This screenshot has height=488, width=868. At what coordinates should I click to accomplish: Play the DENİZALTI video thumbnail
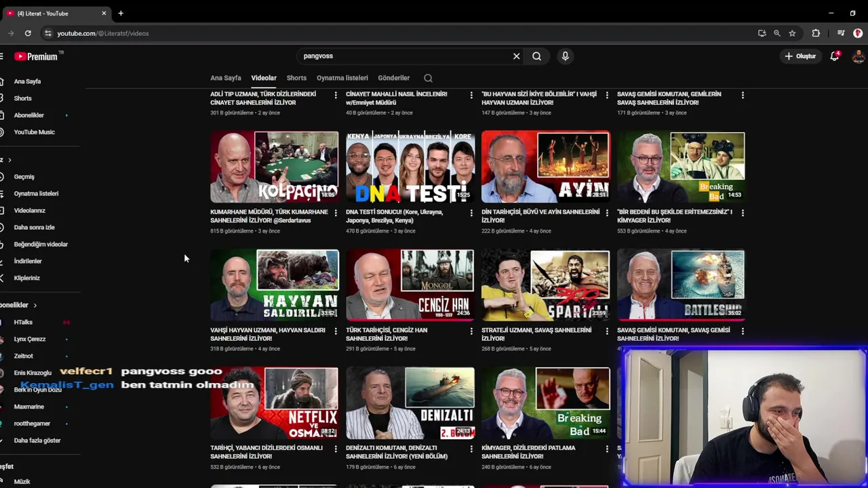[410, 403]
